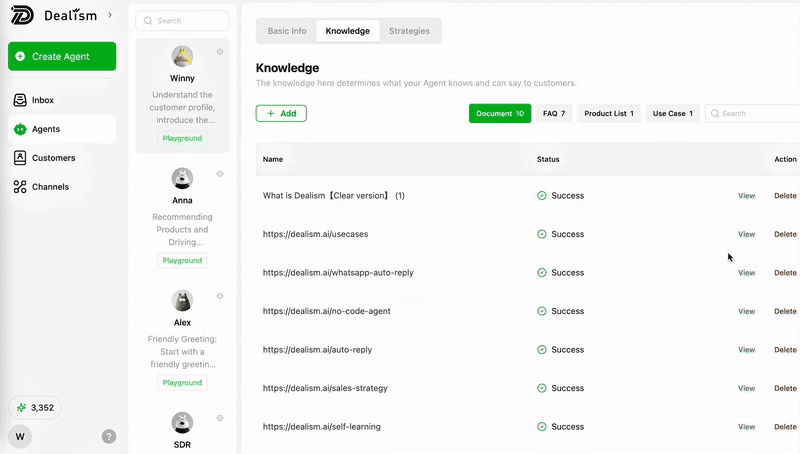Viewport: 800px width, 454px height.
Task: Click the Dealism logo icon
Action: [22, 15]
